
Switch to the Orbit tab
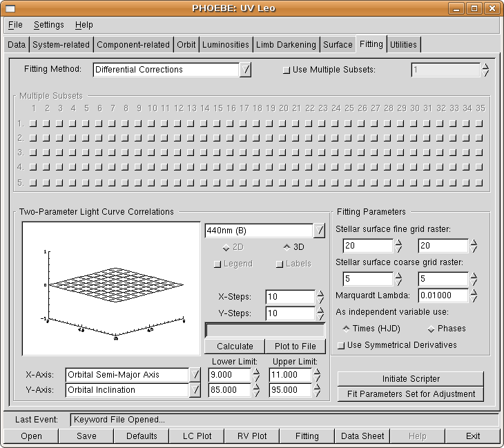186,45
